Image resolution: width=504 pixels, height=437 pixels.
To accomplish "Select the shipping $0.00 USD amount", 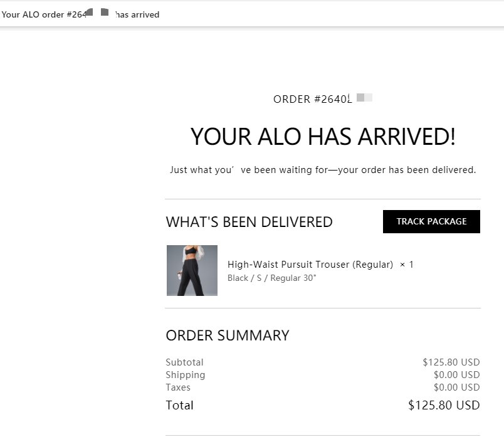I will coord(456,375).
